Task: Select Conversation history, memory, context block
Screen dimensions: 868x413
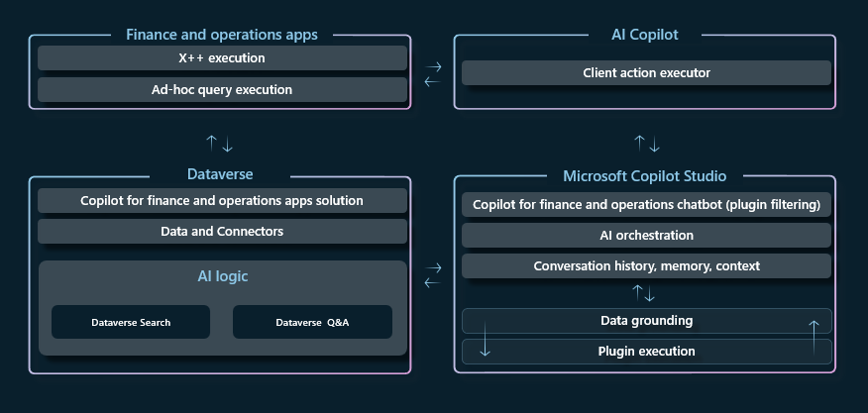Action: pos(646,266)
